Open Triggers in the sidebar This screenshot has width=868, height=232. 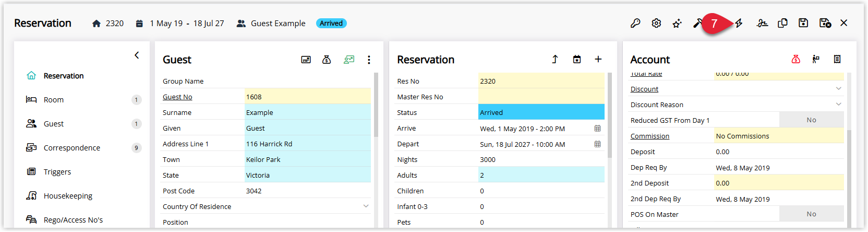click(x=57, y=172)
